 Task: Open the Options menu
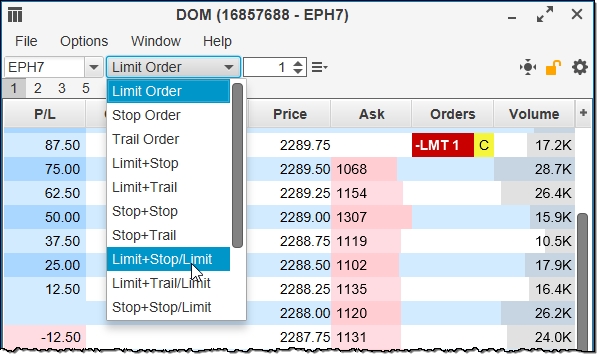(84, 41)
